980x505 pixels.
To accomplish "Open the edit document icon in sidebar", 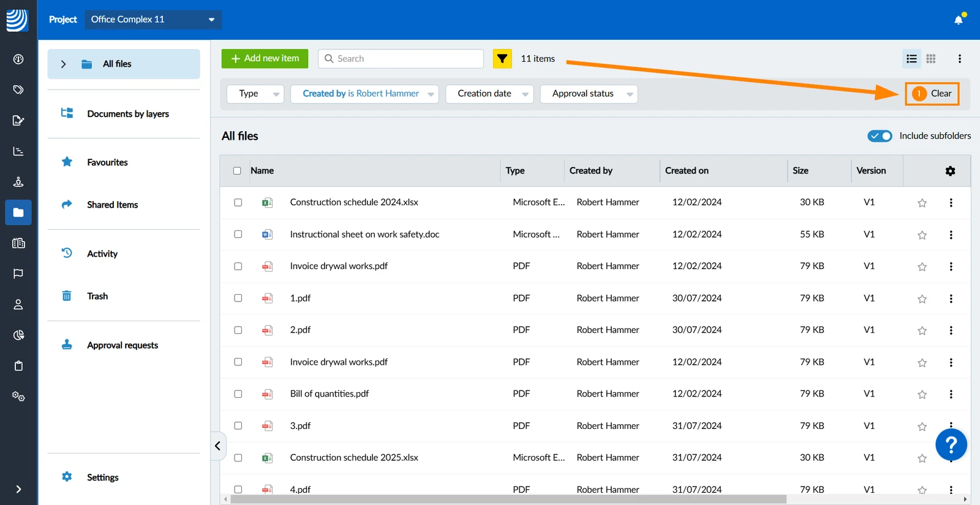I will [x=18, y=120].
